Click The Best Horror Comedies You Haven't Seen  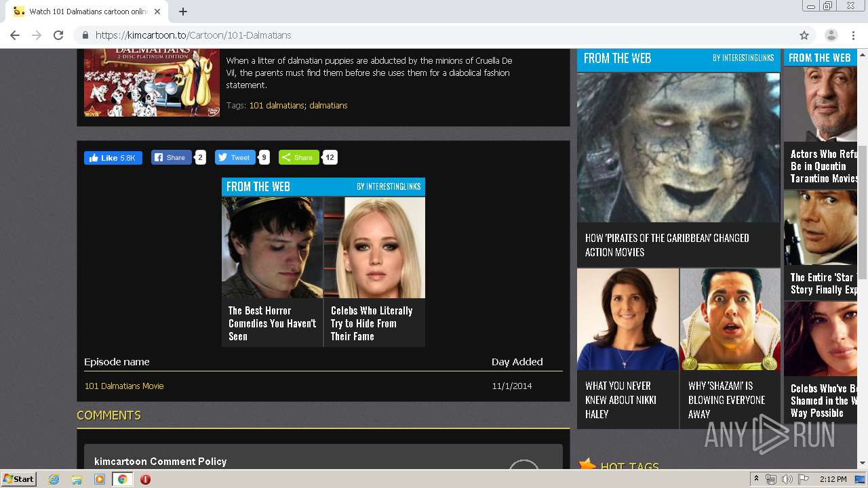pyautogui.click(x=273, y=323)
